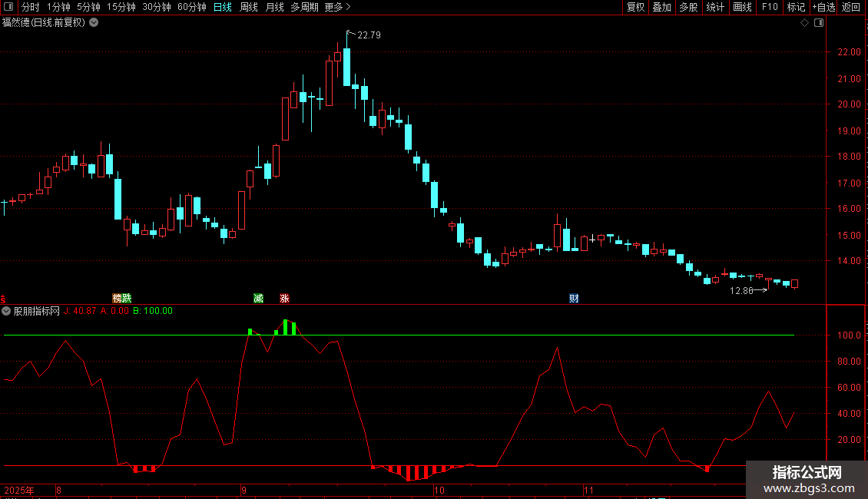Expand the 更多 periods menu
The image size is (868, 499).
point(337,7)
